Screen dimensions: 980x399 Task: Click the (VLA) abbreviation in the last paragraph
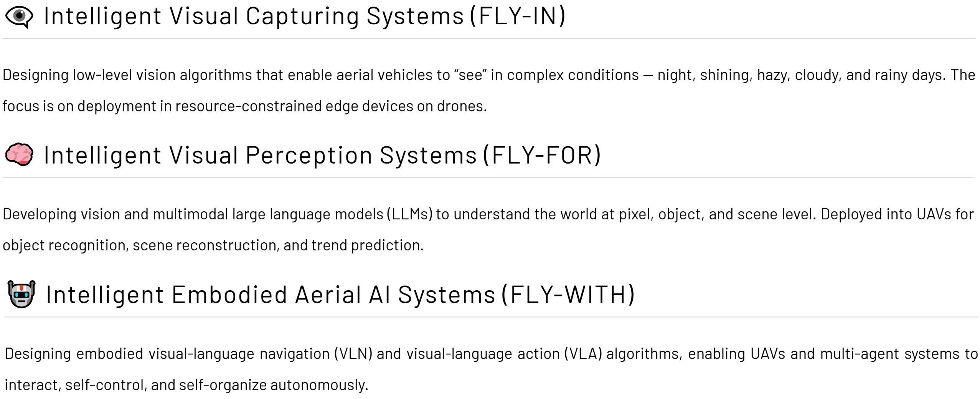pyautogui.click(x=583, y=354)
